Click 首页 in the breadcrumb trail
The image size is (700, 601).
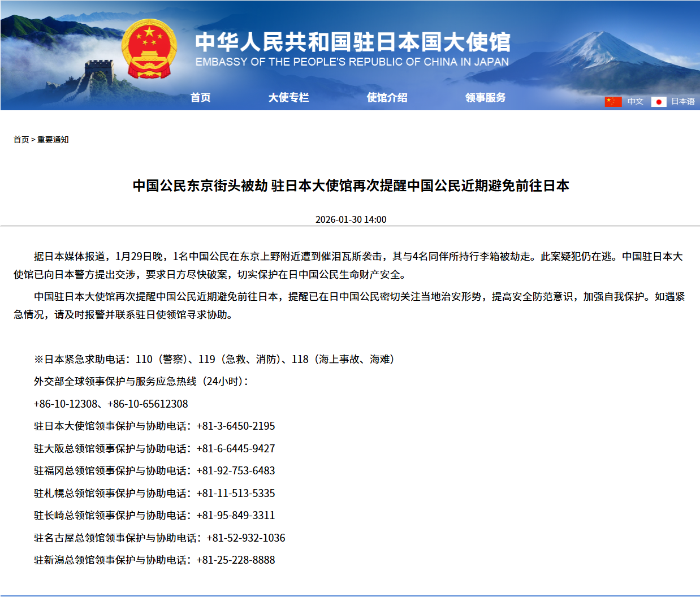click(21, 140)
